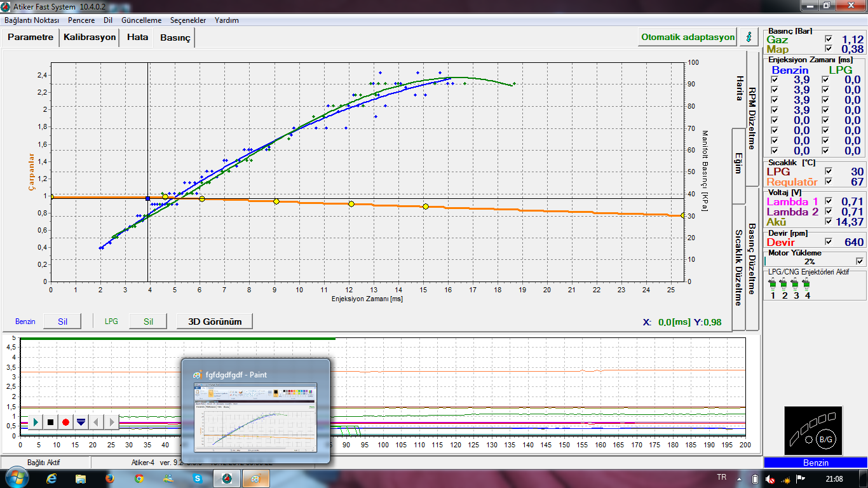
Task: Step back with the grey left arrow
Action: click(96, 422)
